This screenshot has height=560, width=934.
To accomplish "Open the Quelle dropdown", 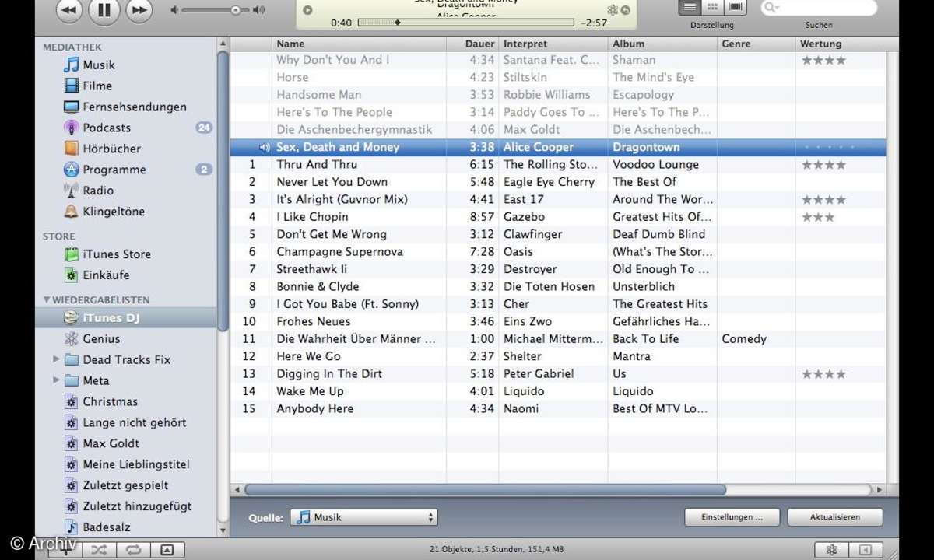I will (x=364, y=517).
